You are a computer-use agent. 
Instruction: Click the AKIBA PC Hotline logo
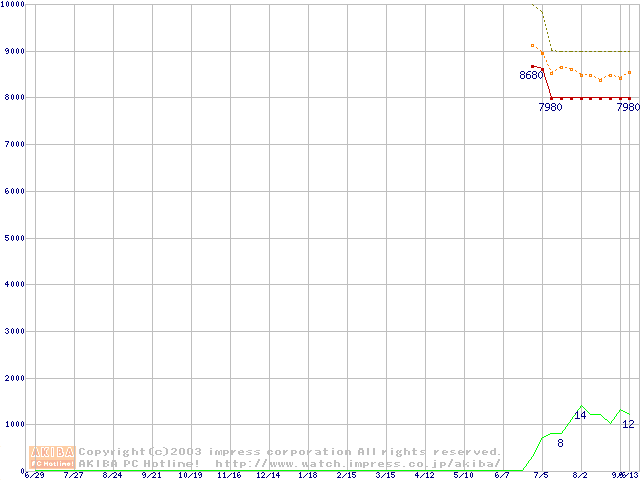[x=53, y=457]
